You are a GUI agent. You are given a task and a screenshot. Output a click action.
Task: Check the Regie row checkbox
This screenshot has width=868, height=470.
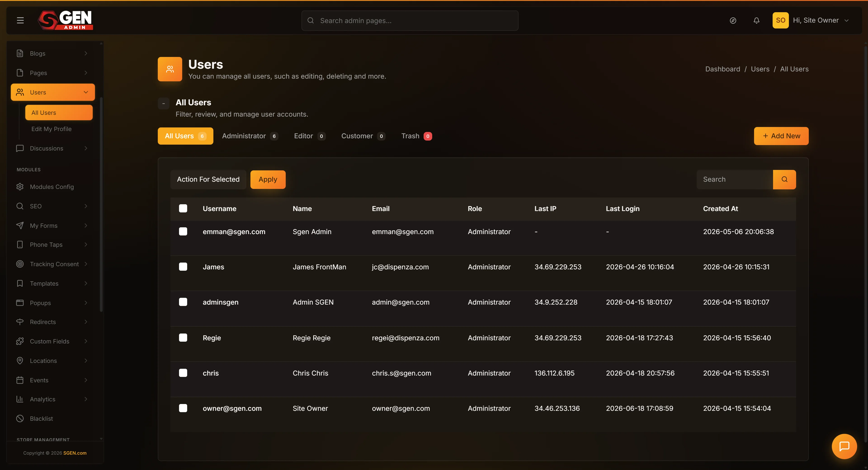pyautogui.click(x=183, y=338)
